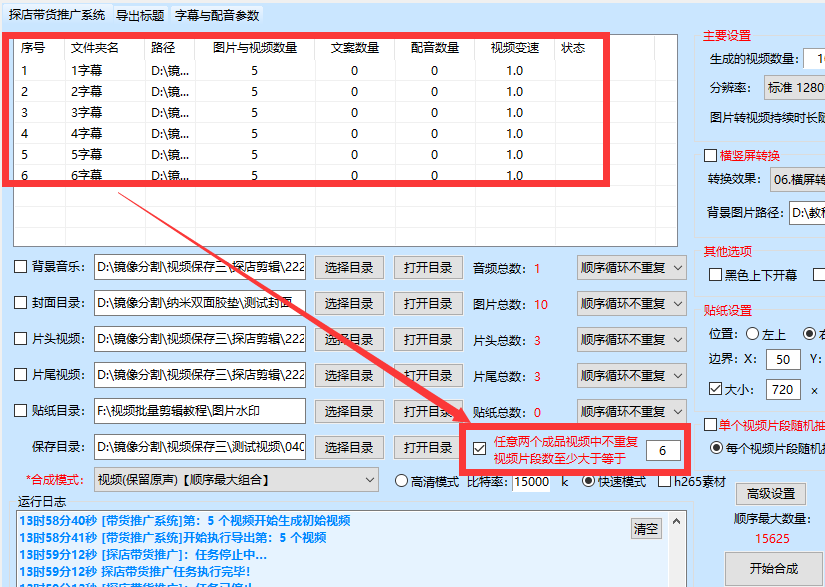This screenshot has width=825, height=587.
Task: Open the 分辨率 dropdown
Action: point(794,88)
